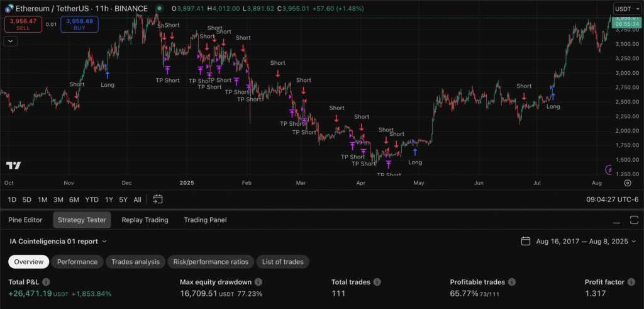The image size is (644, 309).
Task: Click info icon next to Profitable trades
Action: click(x=512, y=282)
